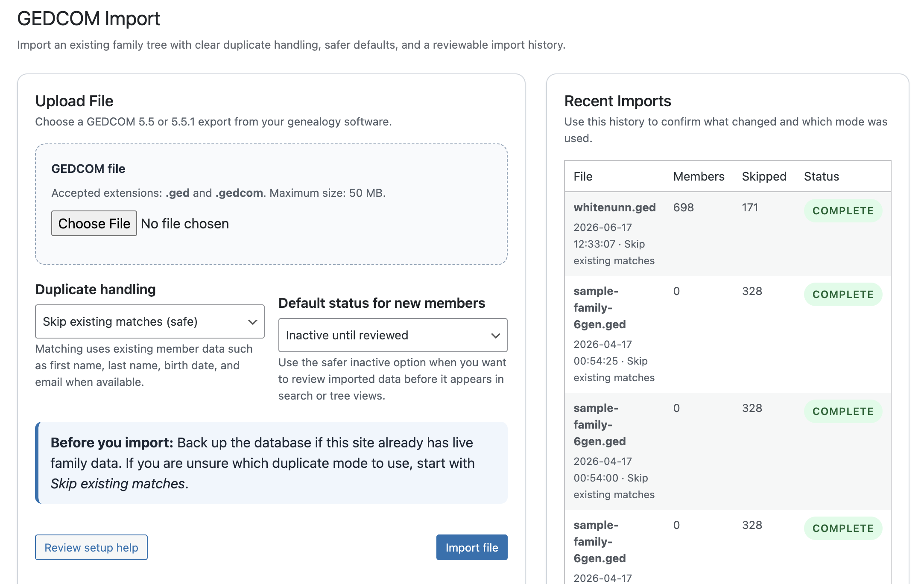924x584 pixels.
Task: Expand the Default status for new members dropdown
Action: coord(393,335)
